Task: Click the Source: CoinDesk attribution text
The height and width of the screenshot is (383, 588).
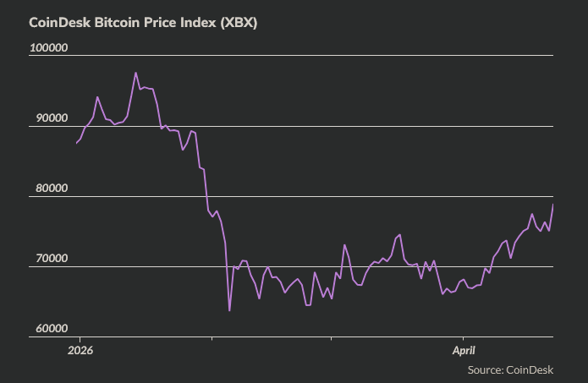Action: tap(510, 369)
